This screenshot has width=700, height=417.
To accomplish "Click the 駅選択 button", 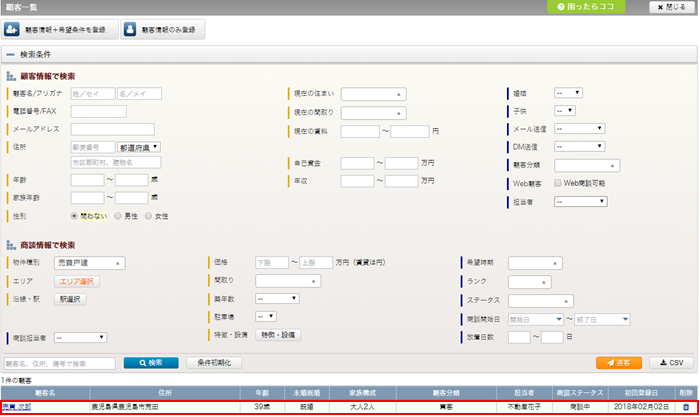I will pos(70,299).
